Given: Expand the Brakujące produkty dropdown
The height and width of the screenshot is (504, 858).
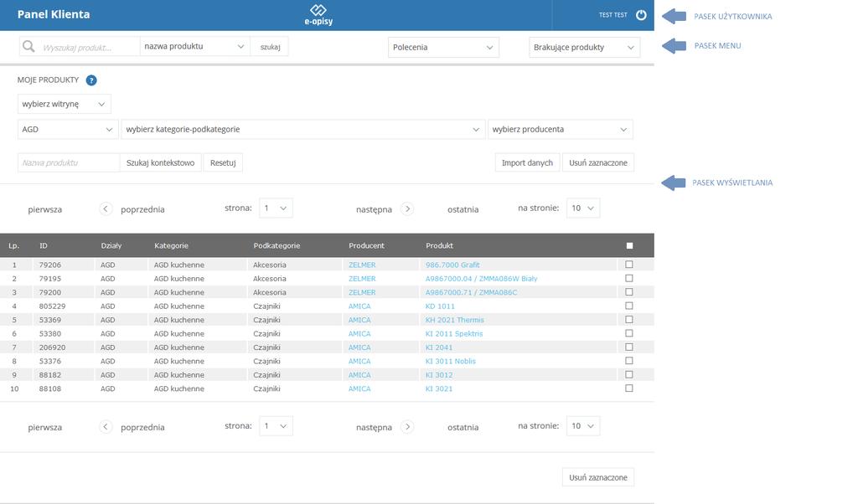Looking at the screenshot, I should point(584,47).
